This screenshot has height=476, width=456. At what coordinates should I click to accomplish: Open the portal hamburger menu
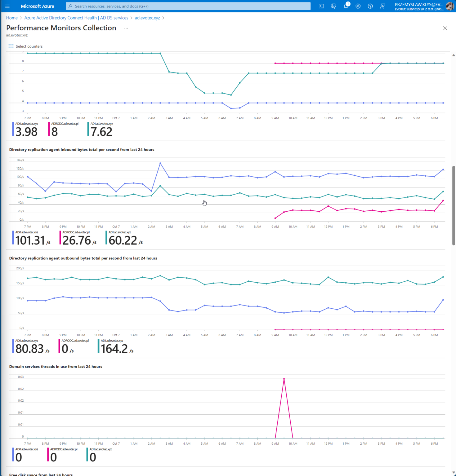click(x=7, y=6)
